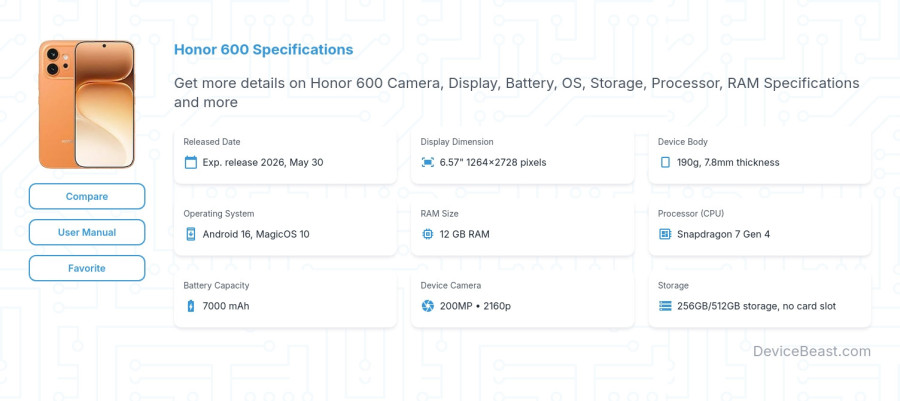Screen dimensions: 900x401
Task: Click the calendar icon beside release date
Action: click(191, 162)
